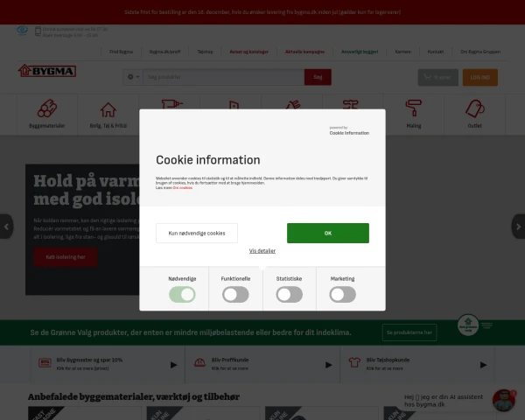
Task: Click the top red delivery deadline banner
Action: pos(262,12)
